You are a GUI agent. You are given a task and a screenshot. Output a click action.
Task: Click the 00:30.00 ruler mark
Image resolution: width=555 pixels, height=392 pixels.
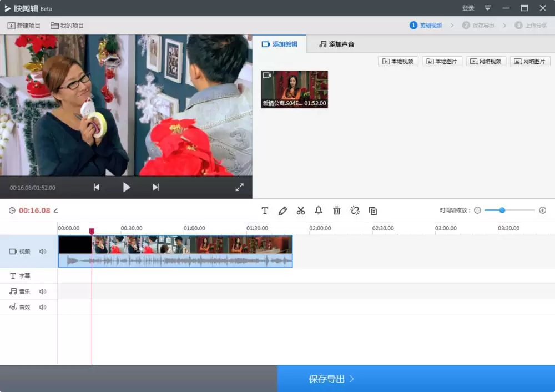(132, 228)
